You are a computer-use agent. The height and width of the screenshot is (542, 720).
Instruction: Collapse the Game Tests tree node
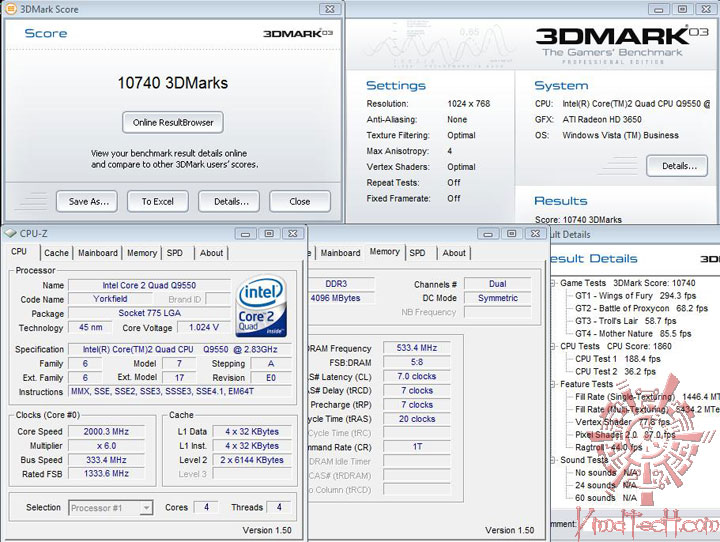(553, 283)
